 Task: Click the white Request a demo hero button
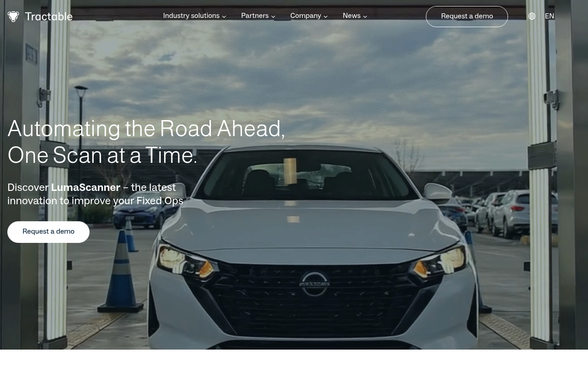(x=48, y=232)
